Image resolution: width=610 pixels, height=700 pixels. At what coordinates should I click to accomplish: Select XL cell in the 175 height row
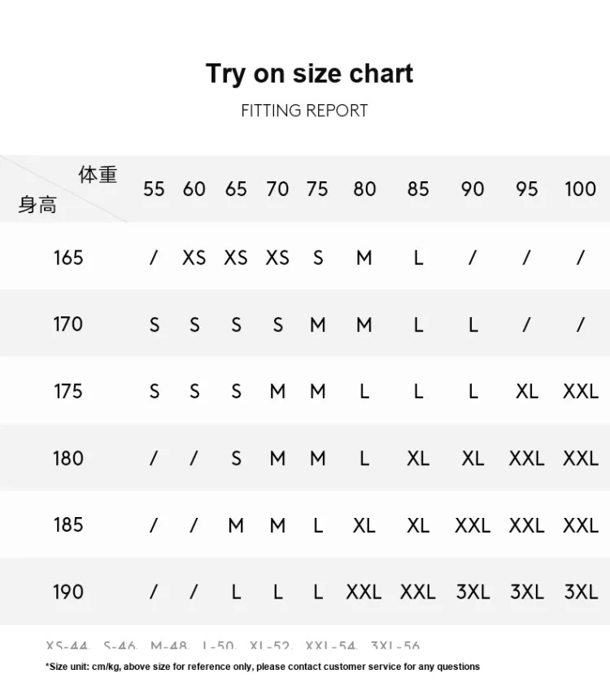coord(527,391)
